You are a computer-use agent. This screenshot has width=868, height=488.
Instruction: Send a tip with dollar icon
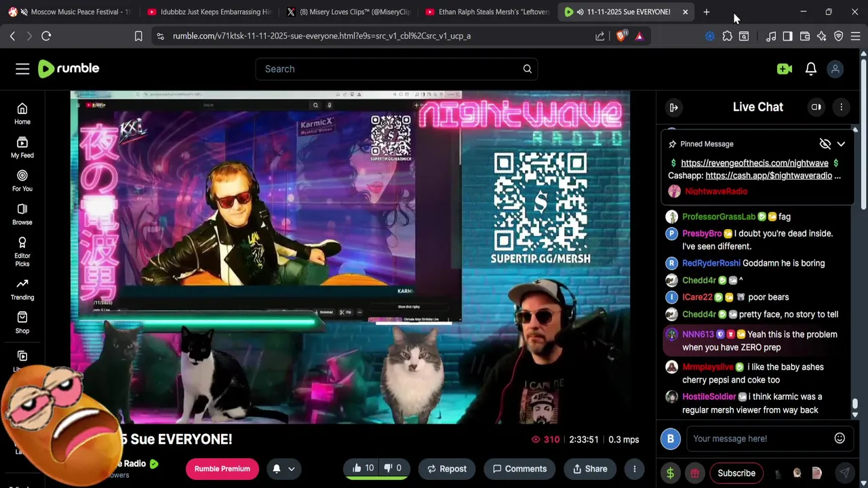tap(670, 473)
